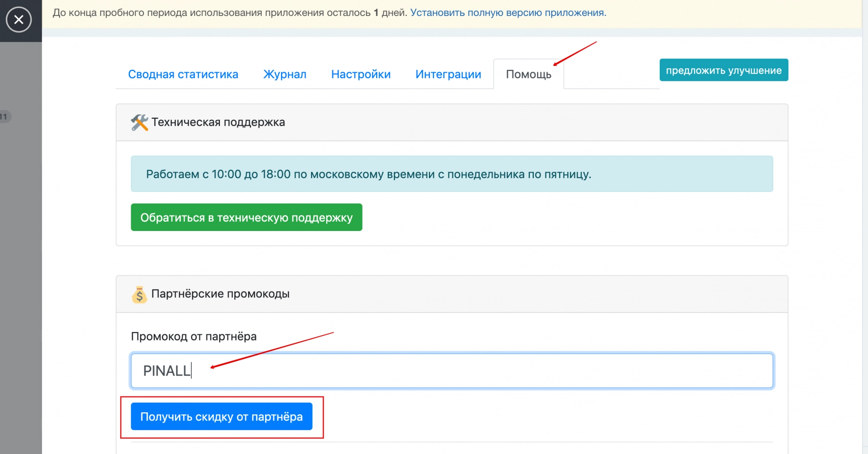Click the money bag promo codes icon

pos(139,294)
